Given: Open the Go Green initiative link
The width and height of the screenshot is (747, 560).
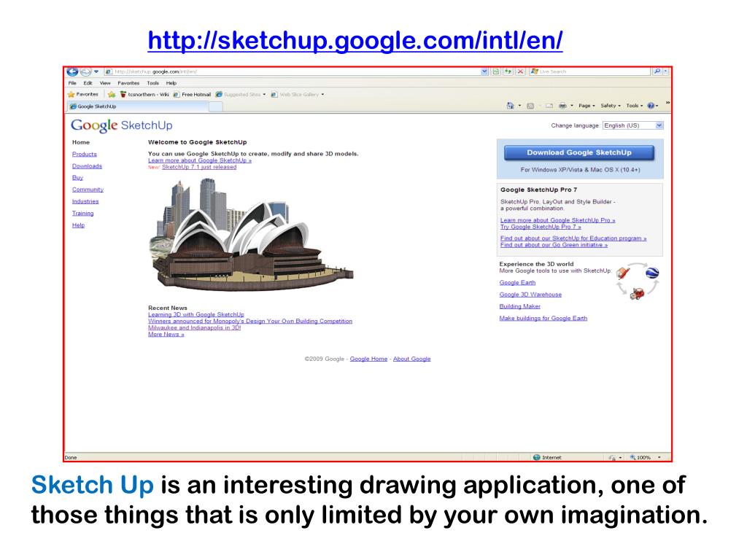Looking at the screenshot, I should (554, 245).
